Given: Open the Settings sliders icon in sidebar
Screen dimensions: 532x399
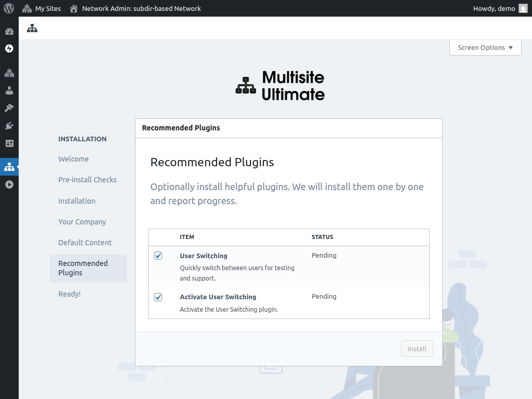Looking at the screenshot, I should [9, 143].
